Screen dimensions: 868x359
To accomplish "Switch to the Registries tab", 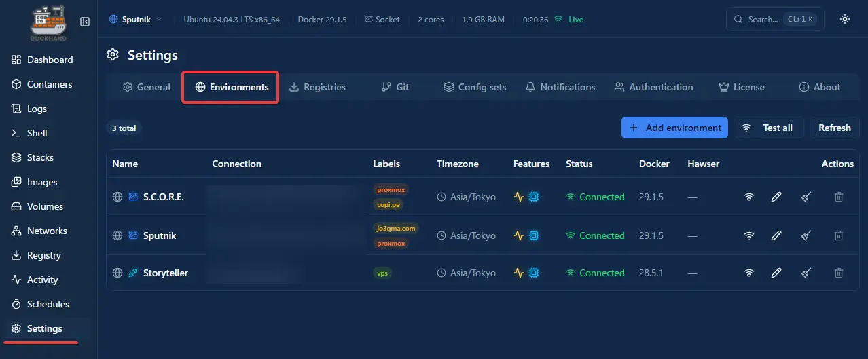I will [x=317, y=87].
